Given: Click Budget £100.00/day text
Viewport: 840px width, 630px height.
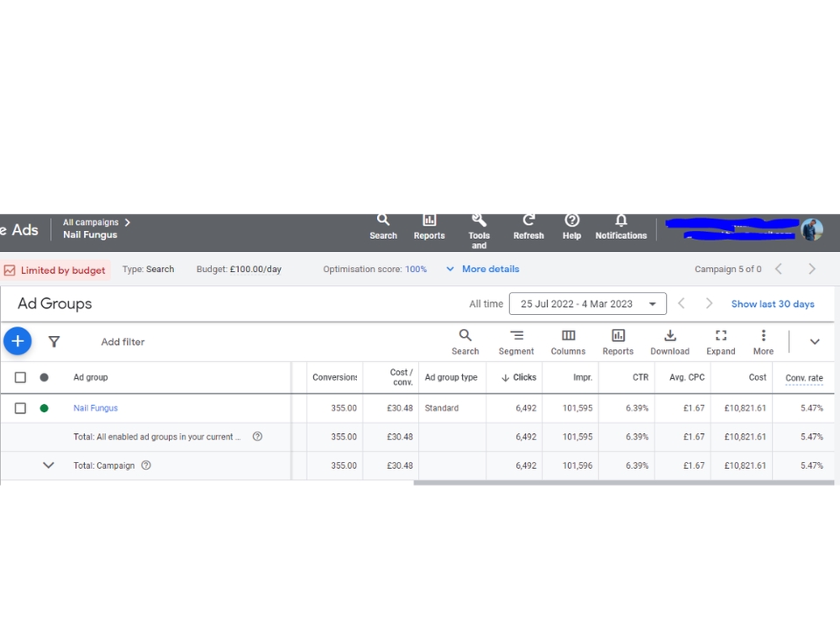Looking at the screenshot, I should [x=239, y=269].
